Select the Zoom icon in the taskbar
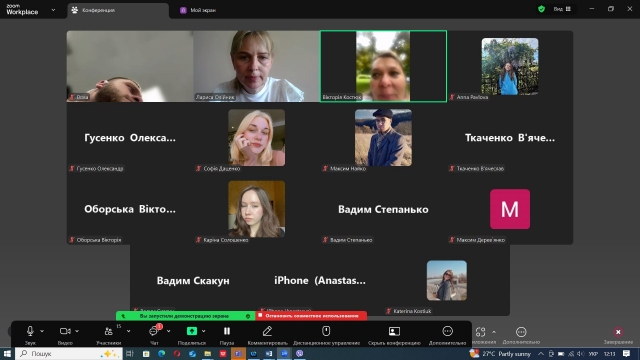Image resolution: width=640 pixels, height=360 pixels. pos(284,353)
